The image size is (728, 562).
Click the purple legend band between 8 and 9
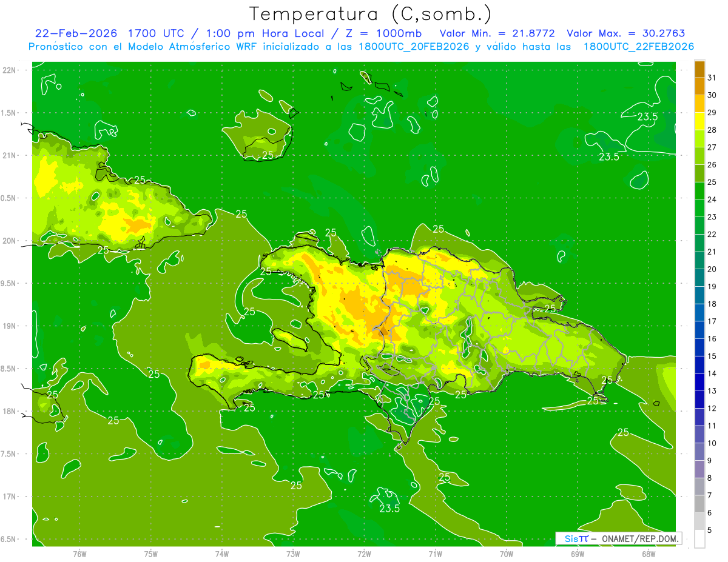tap(699, 469)
